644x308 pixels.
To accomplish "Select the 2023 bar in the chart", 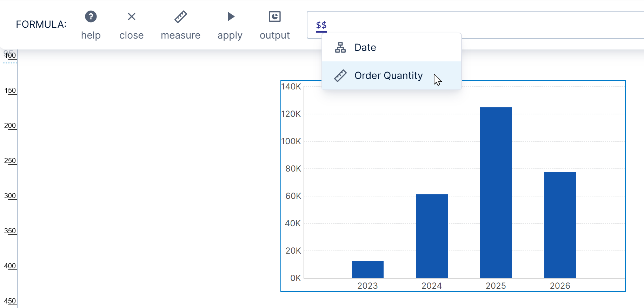I will click(367, 269).
